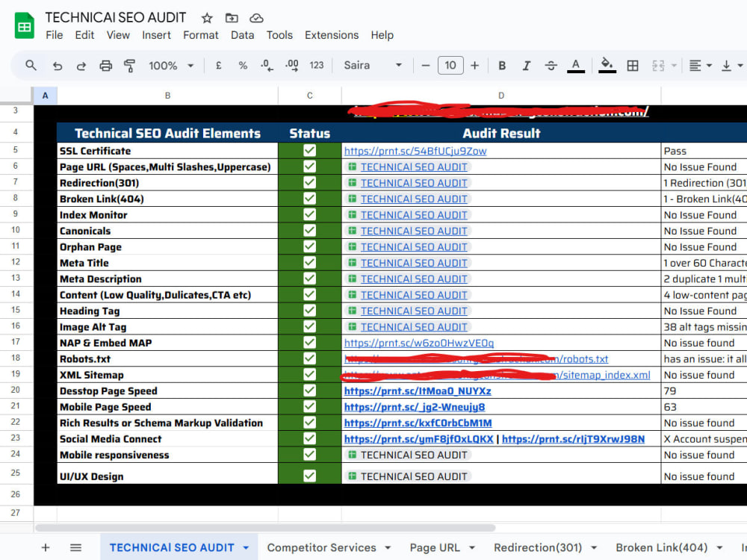Open horizontal align dropdown
The image size is (747, 560).
[x=701, y=66]
